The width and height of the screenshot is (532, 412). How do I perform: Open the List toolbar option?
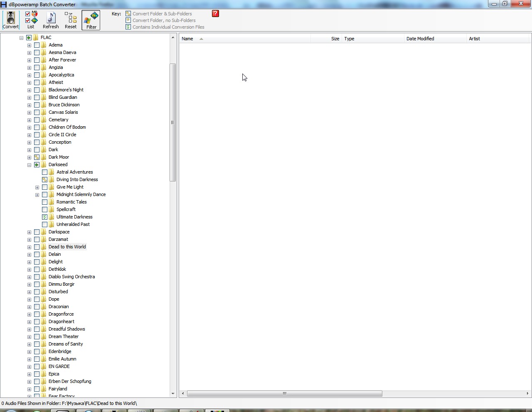coord(31,20)
